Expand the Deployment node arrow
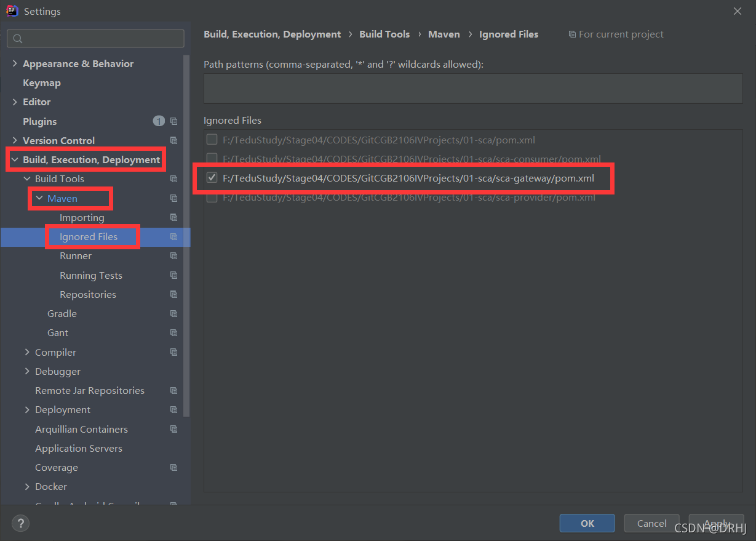This screenshot has height=541, width=756. click(x=27, y=410)
